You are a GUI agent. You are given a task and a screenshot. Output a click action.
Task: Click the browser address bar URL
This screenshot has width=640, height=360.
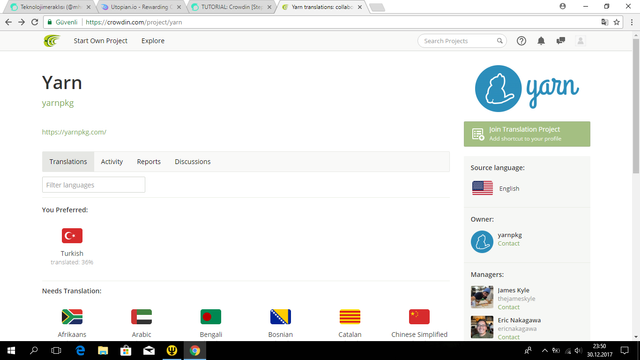pyautogui.click(x=134, y=22)
